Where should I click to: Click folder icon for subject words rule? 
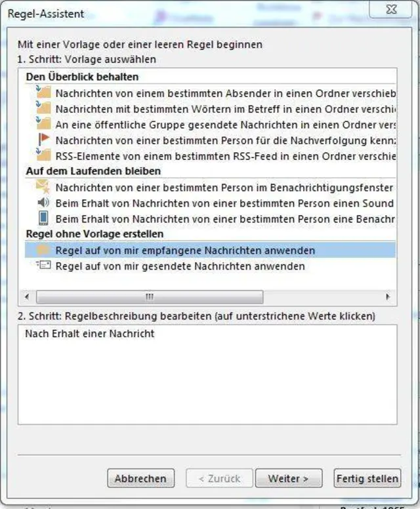[43, 108]
